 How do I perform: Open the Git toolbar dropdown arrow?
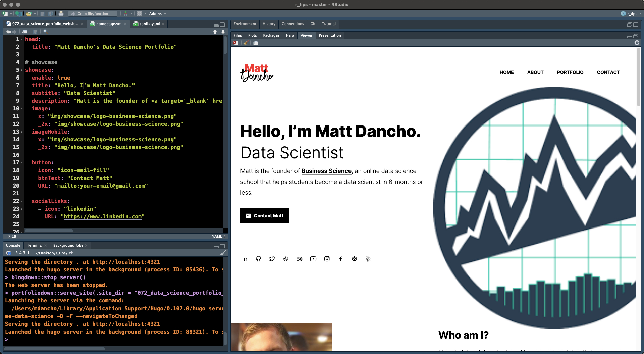[131, 14]
